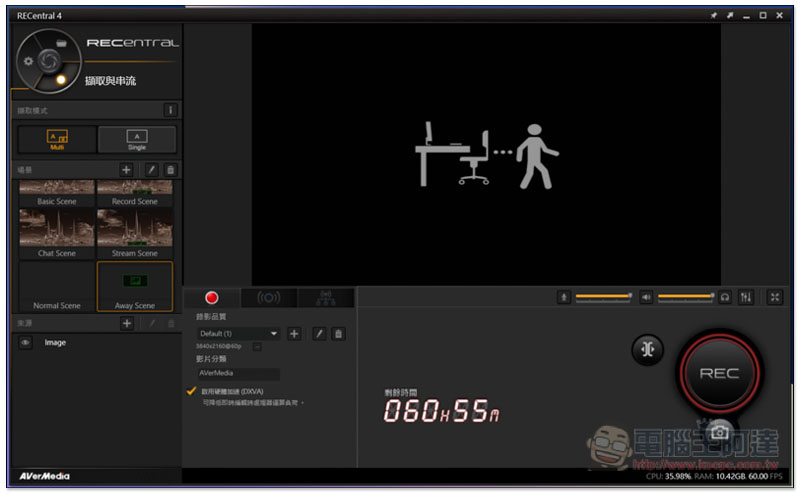Switch to the multi-stream network tab

(326, 298)
